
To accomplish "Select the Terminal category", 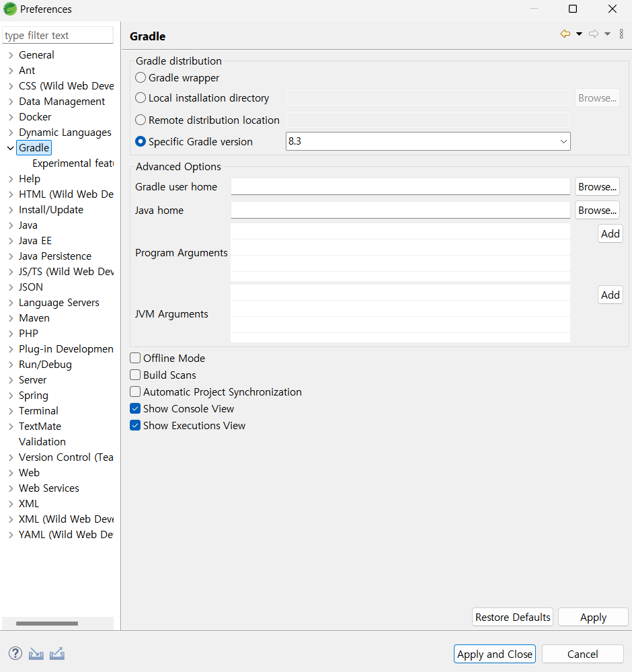I will [x=38, y=410].
